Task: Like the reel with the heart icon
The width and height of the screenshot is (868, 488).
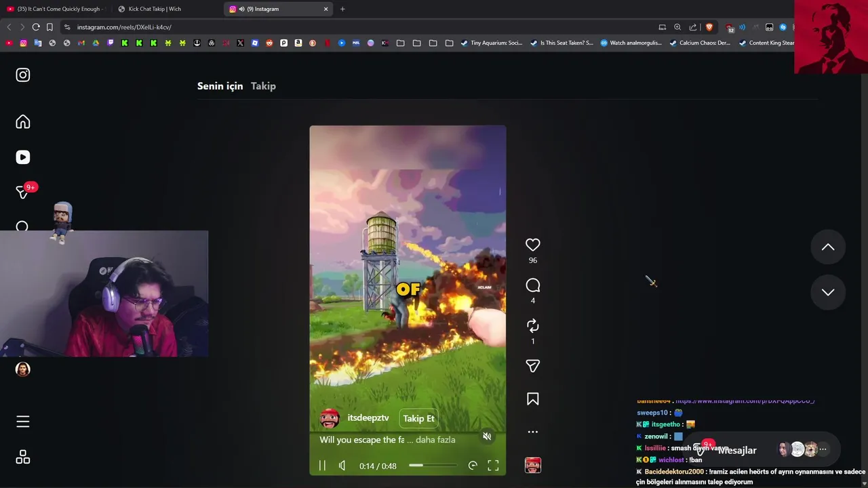Action: coord(533,245)
